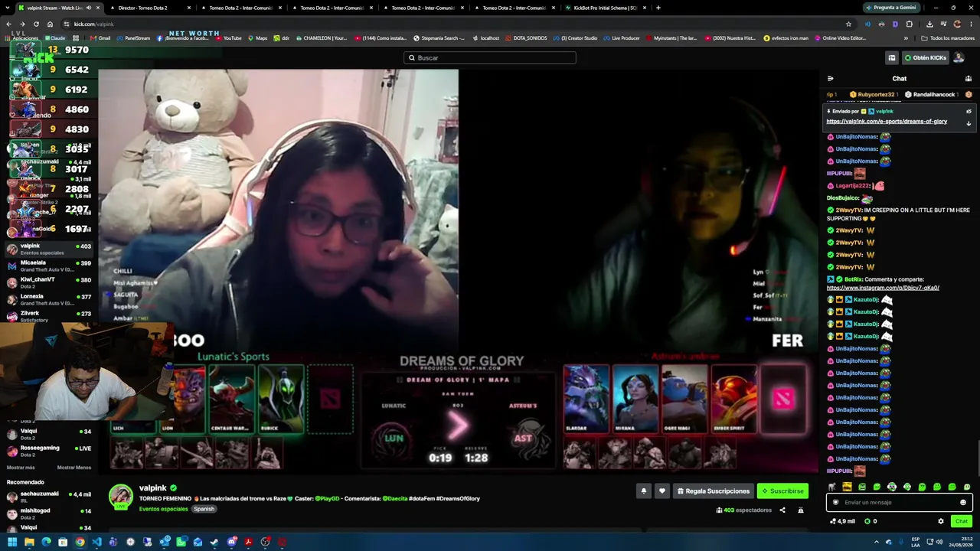Open the report icon next to share
Image resolution: width=980 pixels, height=551 pixels.
(801, 510)
